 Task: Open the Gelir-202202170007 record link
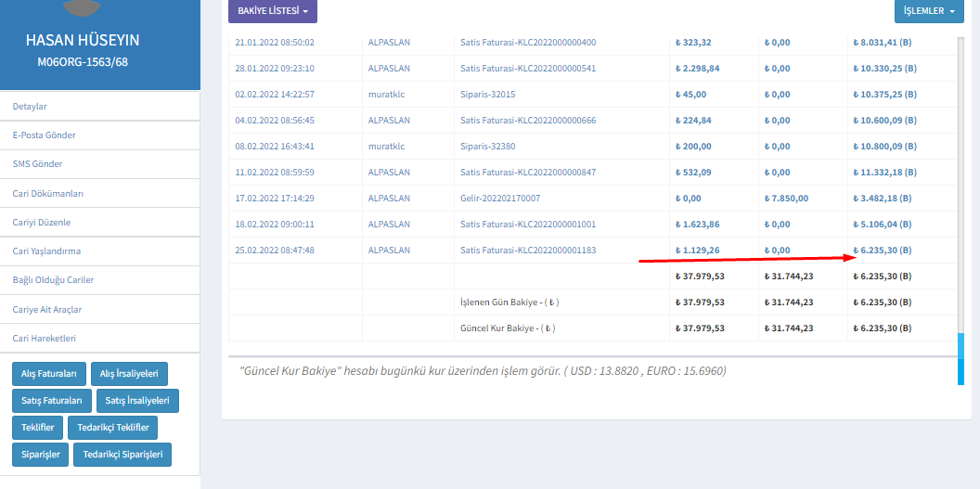coord(500,199)
